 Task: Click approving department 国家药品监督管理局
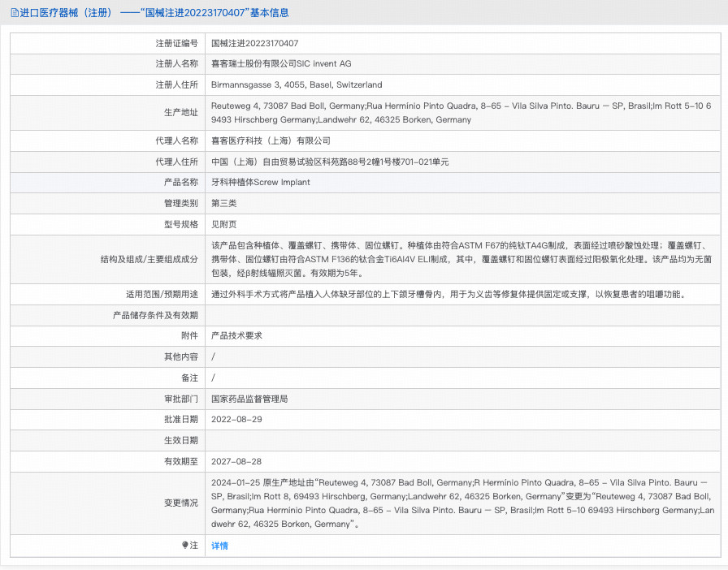point(249,399)
